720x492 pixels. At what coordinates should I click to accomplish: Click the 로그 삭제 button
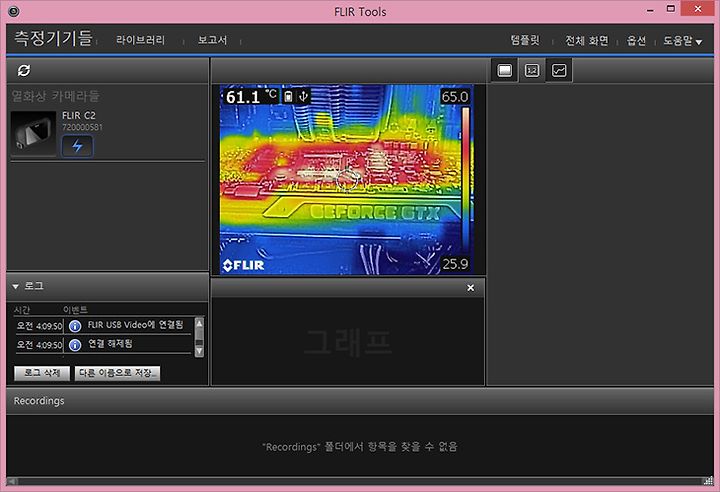42,373
